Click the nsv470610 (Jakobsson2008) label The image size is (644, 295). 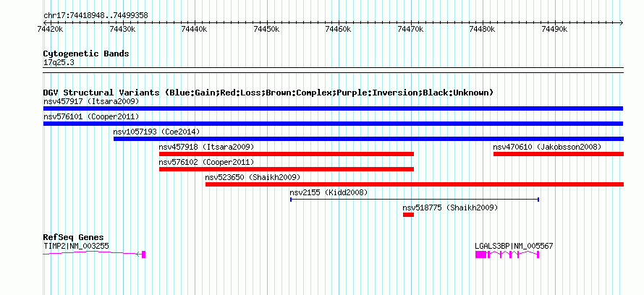[x=547, y=147]
